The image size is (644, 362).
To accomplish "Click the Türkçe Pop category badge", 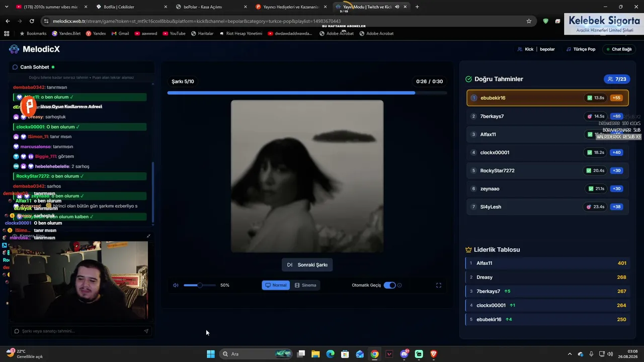I will pyautogui.click(x=581, y=49).
